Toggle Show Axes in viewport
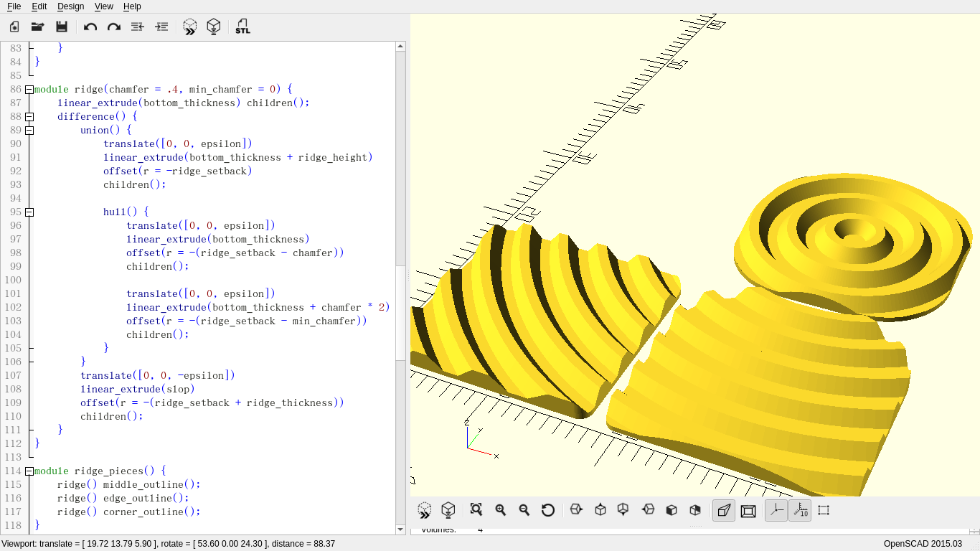The height and width of the screenshot is (551, 980). [776, 510]
